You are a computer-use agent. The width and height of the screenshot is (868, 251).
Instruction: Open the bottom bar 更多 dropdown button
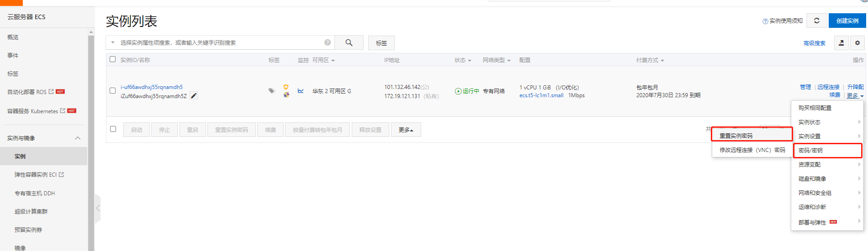pyautogui.click(x=406, y=130)
